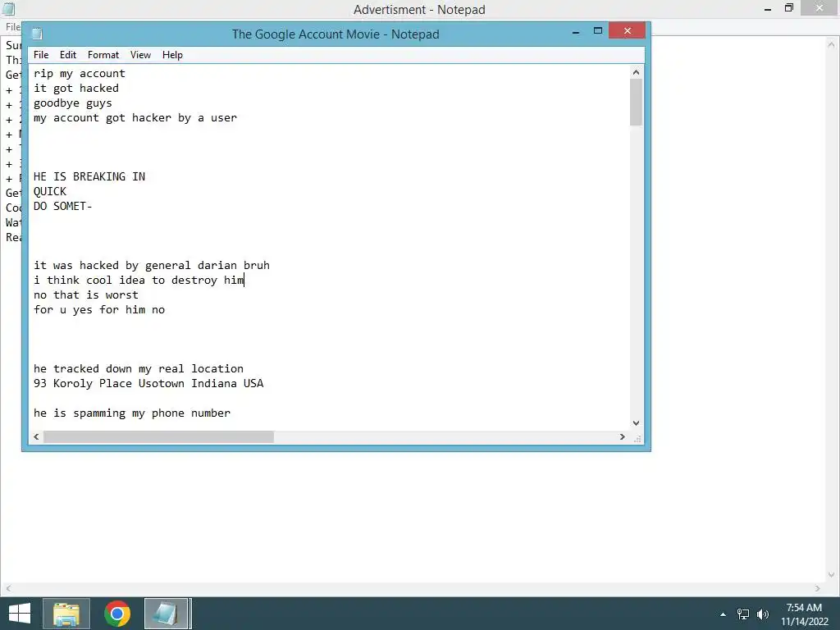Click line "he is spamming my phone number"
Image resolution: width=840 pixels, height=630 pixels.
pyautogui.click(x=132, y=413)
